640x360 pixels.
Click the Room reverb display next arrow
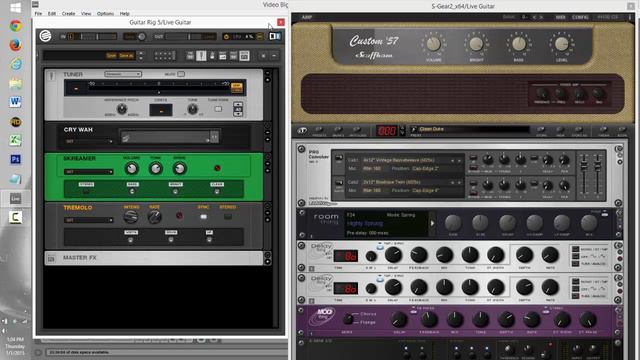pyautogui.click(x=432, y=223)
